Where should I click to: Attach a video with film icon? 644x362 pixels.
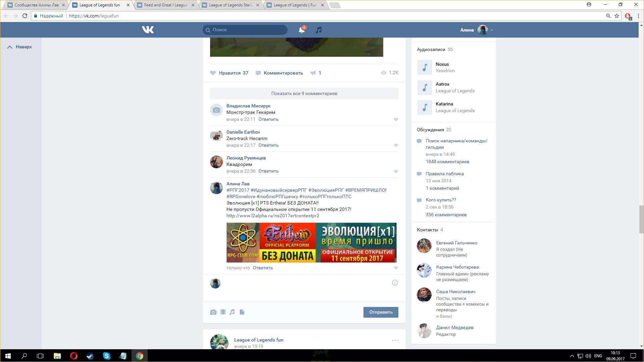coord(223,312)
